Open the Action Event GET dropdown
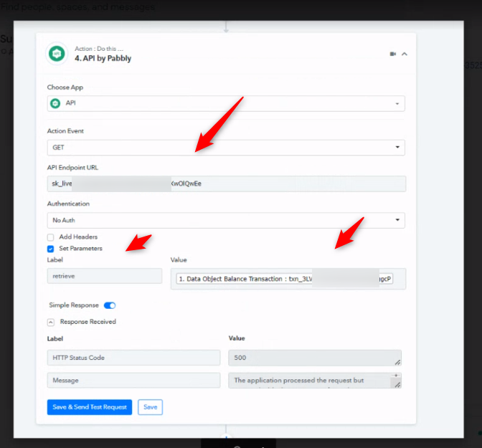Screen dimensions: 482x448 226,148
